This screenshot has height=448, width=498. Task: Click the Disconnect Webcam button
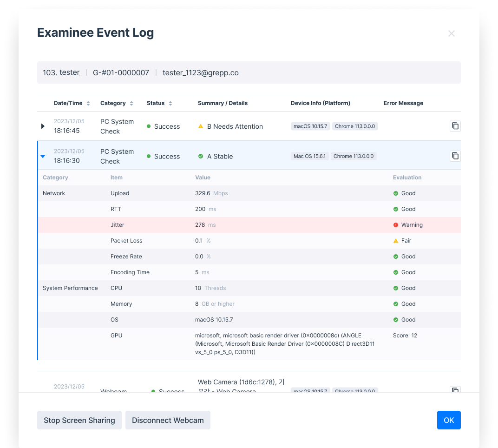pos(168,420)
